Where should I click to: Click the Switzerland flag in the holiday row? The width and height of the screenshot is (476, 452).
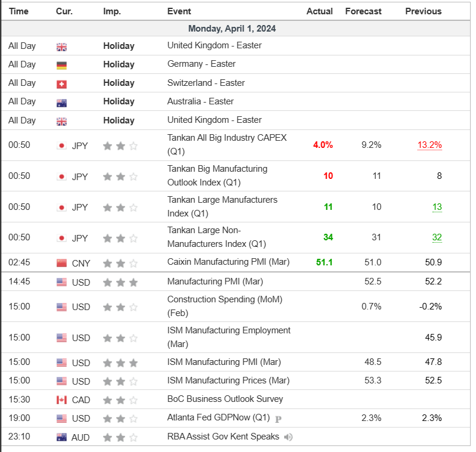coord(61,83)
